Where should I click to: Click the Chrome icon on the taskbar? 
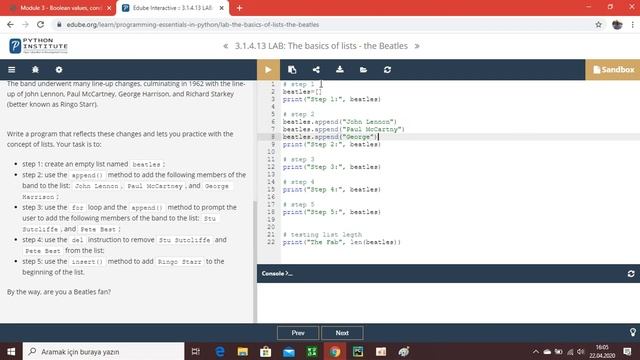[x=335, y=351]
